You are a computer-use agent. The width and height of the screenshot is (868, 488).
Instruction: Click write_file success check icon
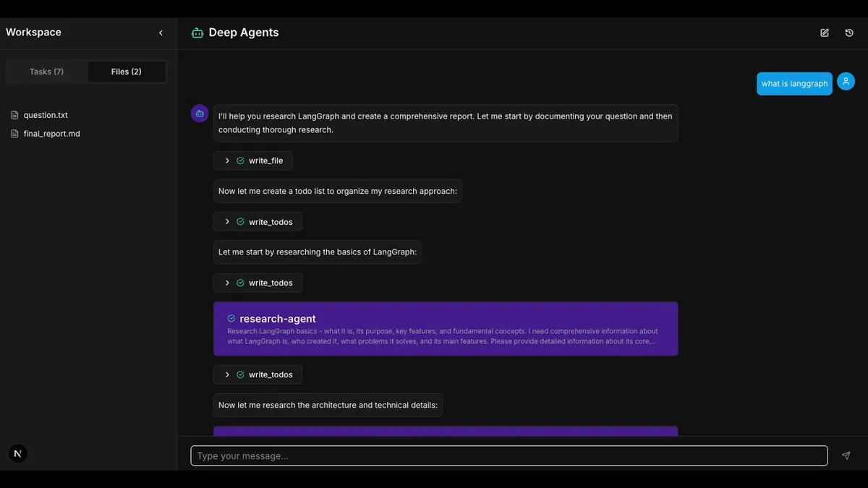240,160
